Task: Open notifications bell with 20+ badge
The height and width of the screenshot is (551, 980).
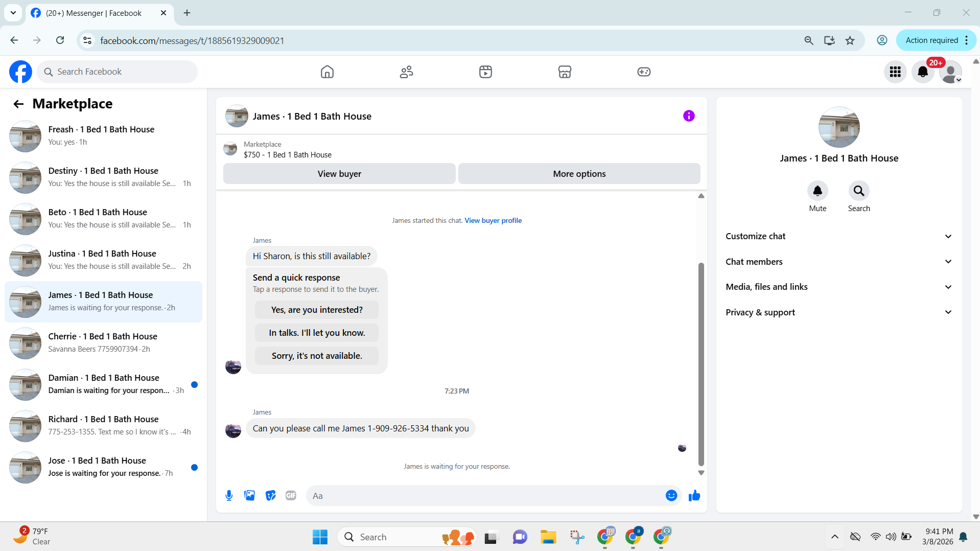Action: (923, 72)
